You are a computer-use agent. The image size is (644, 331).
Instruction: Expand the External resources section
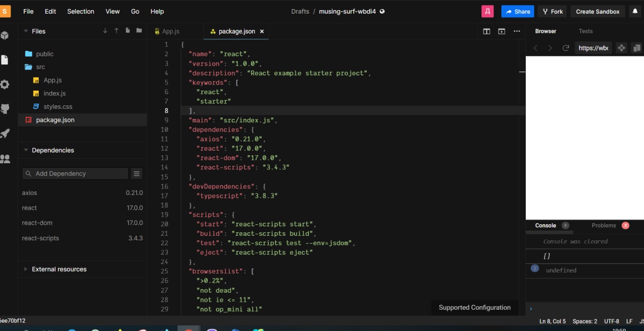59,269
